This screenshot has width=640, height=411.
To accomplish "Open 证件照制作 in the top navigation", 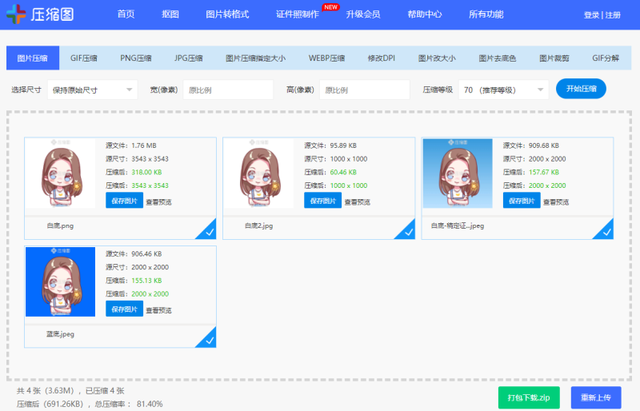I will [297, 14].
